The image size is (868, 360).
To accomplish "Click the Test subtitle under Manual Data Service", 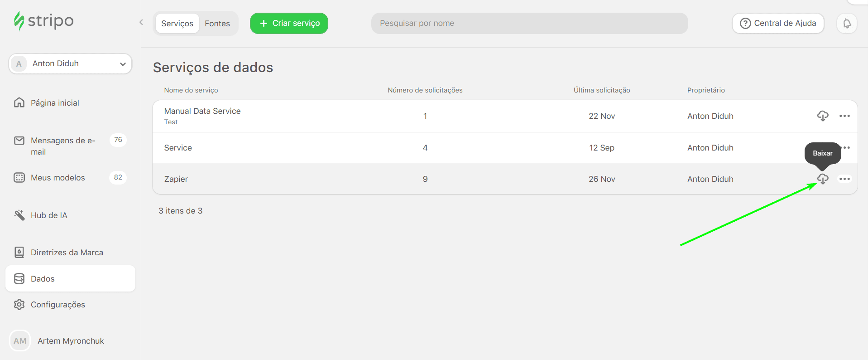I will pos(171,122).
